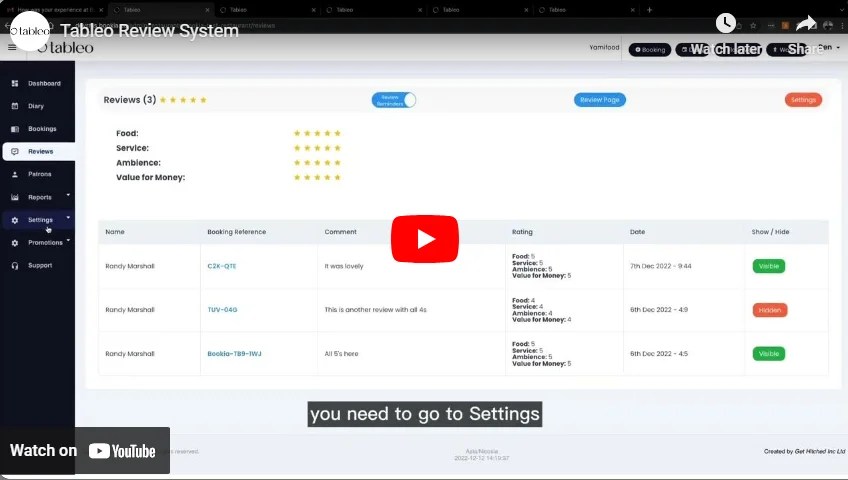
Task: Click the Service star rating row
Action: tap(317, 148)
